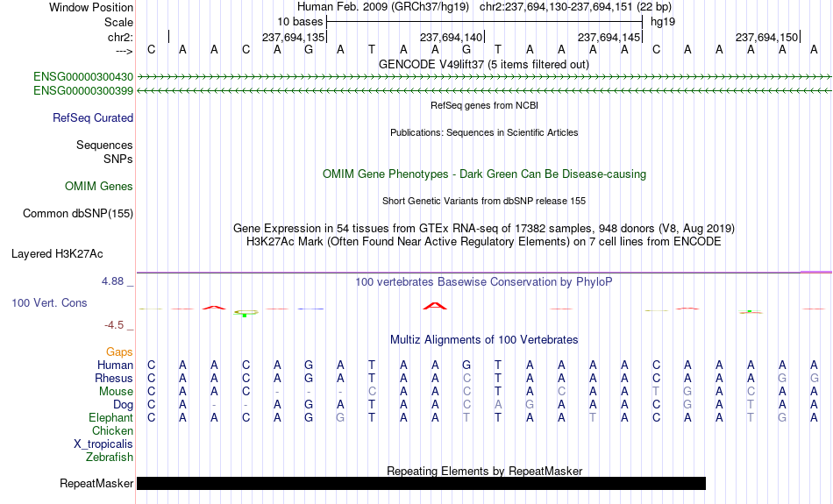The height and width of the screenshot is (504, 833).
Task: Click the Common dbSNP(155) track label
Action: [78, 214]
